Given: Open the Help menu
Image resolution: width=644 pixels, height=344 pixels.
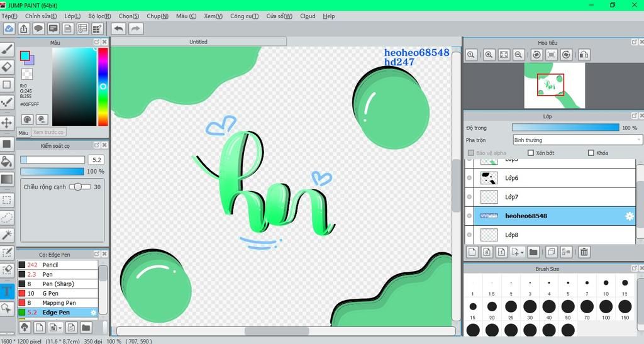Looking at the screenshot, I should (x=328, y=16).
